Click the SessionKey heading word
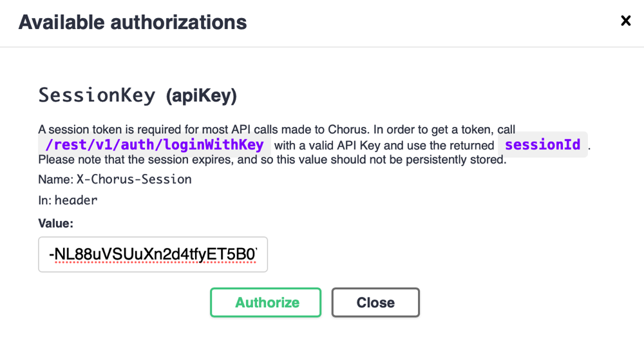 tap(97, 95)
